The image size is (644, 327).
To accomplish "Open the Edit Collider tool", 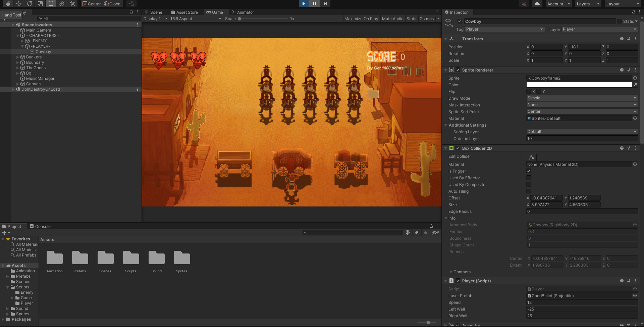I will [531, 157].
